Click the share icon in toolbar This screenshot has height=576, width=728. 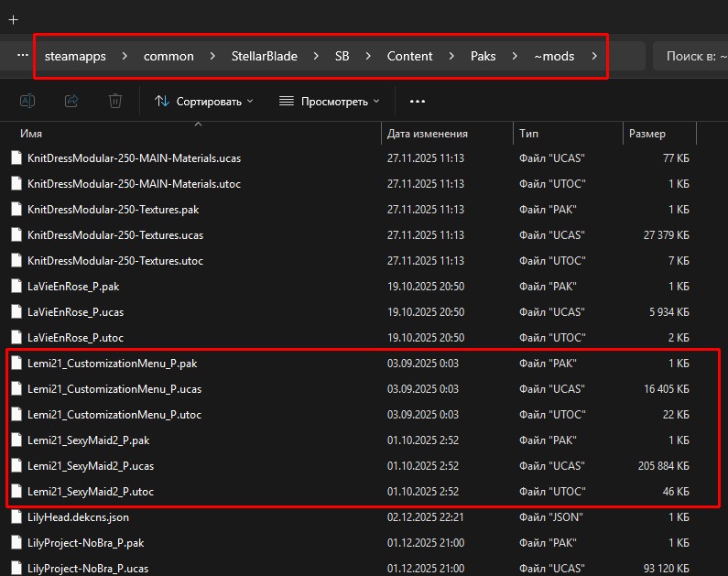point(71,101)
